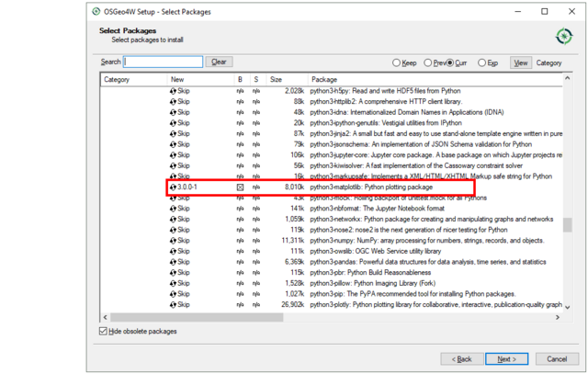Click the Skip cycle icon for python3-networkx

click(x=173, y=220)
